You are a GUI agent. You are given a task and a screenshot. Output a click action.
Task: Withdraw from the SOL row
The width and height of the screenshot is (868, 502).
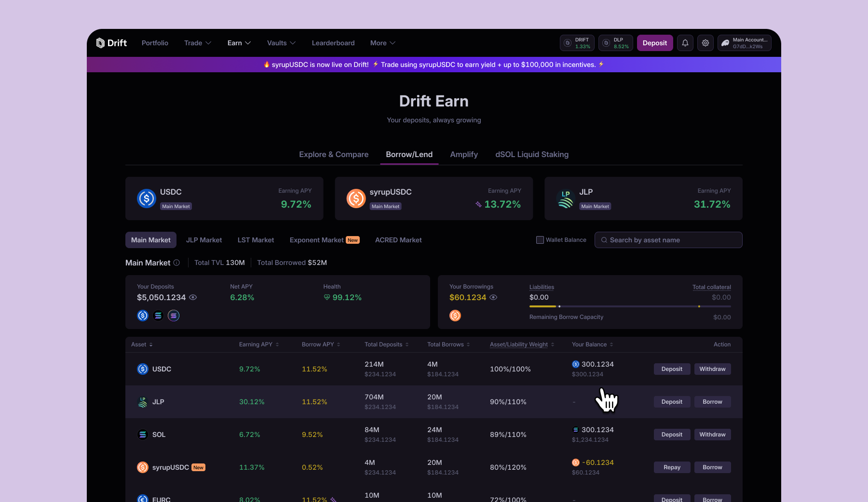coord(712,435)
